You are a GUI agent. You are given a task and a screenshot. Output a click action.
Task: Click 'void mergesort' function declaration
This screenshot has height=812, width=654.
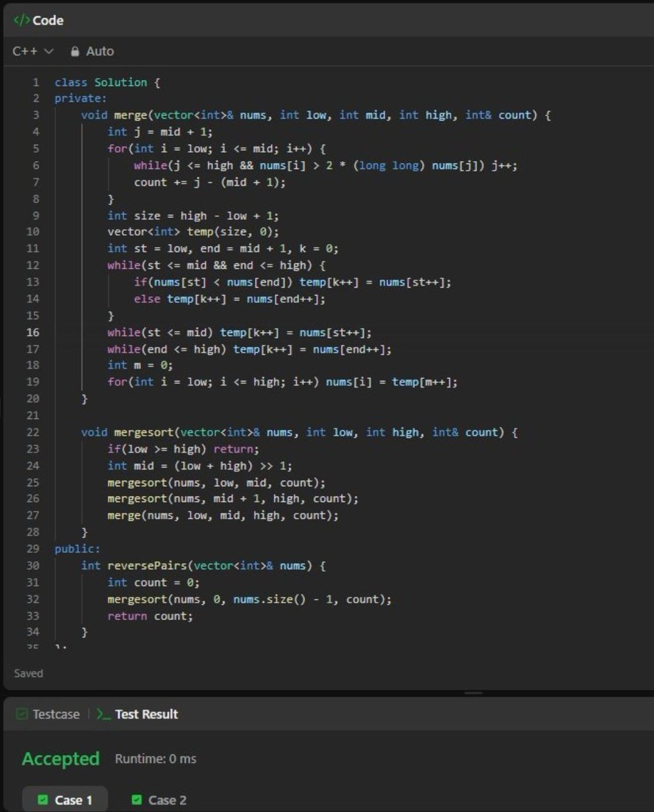299,432
